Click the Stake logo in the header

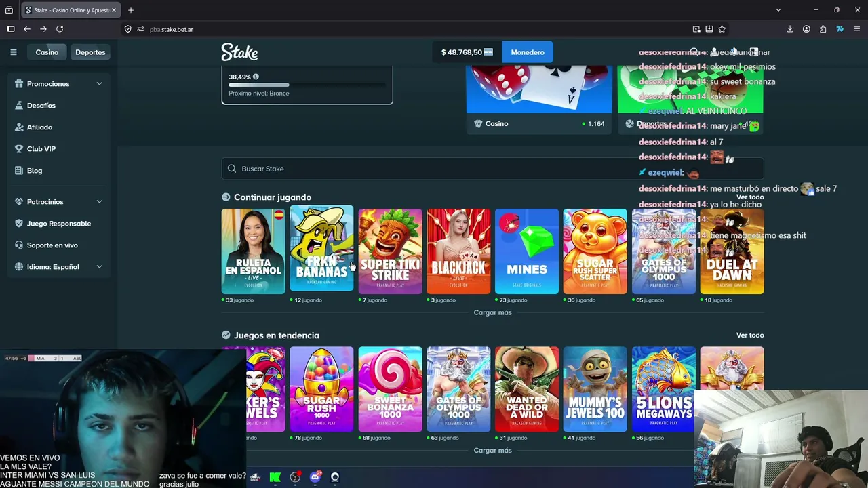[239, 52]
